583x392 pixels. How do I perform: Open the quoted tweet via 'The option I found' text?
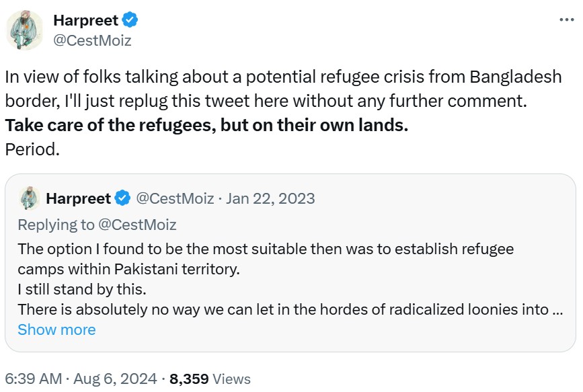point(266,249)
